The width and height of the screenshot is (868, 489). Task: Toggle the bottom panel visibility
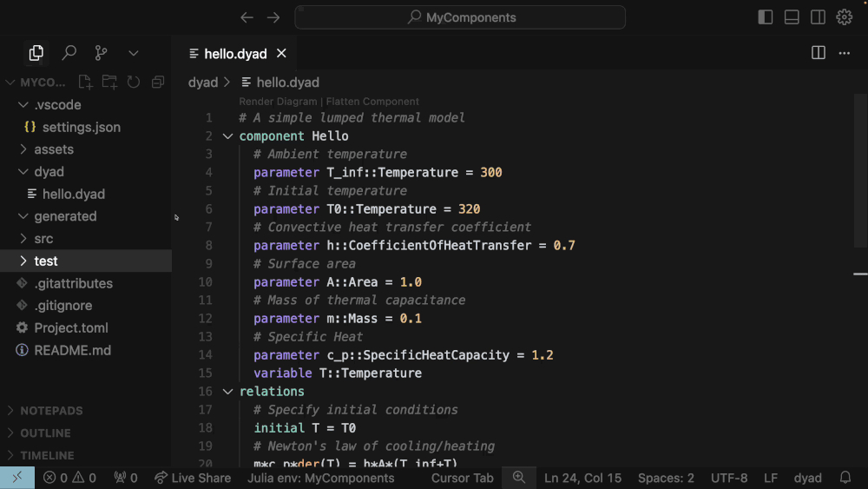pos(792,17)
